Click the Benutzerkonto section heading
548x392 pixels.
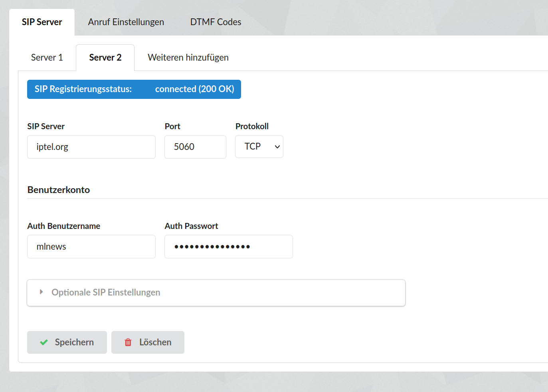59,190
